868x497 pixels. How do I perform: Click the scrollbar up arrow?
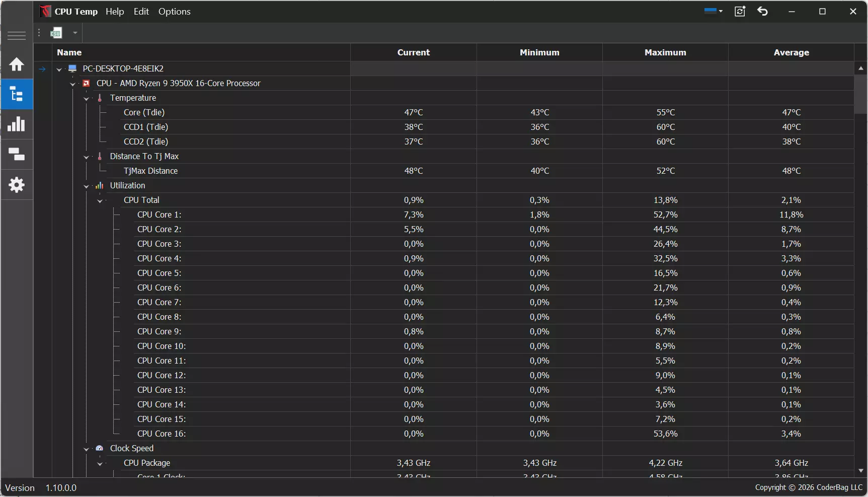click(x=860, y=68)
